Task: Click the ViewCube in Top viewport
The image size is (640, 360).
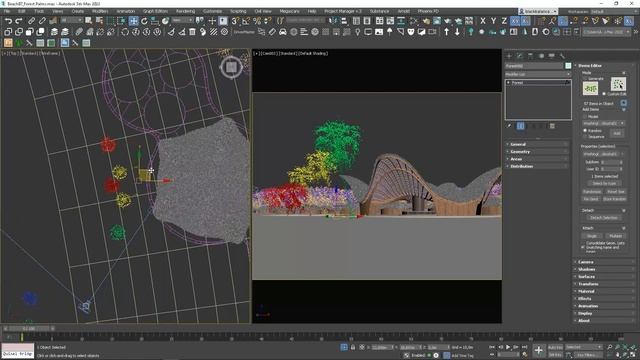Action: 231,67
